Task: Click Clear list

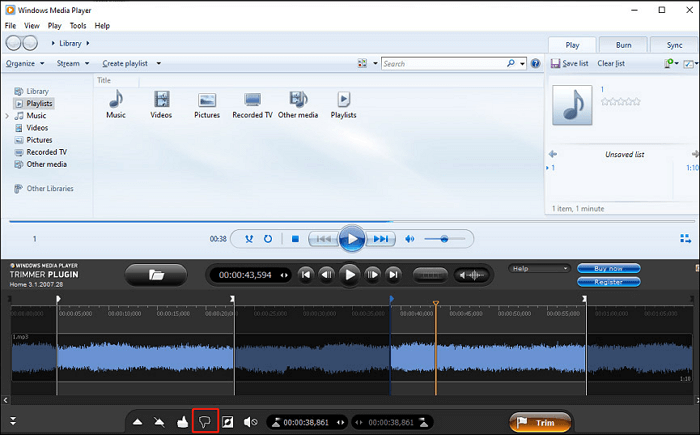Action: point(611,63)
